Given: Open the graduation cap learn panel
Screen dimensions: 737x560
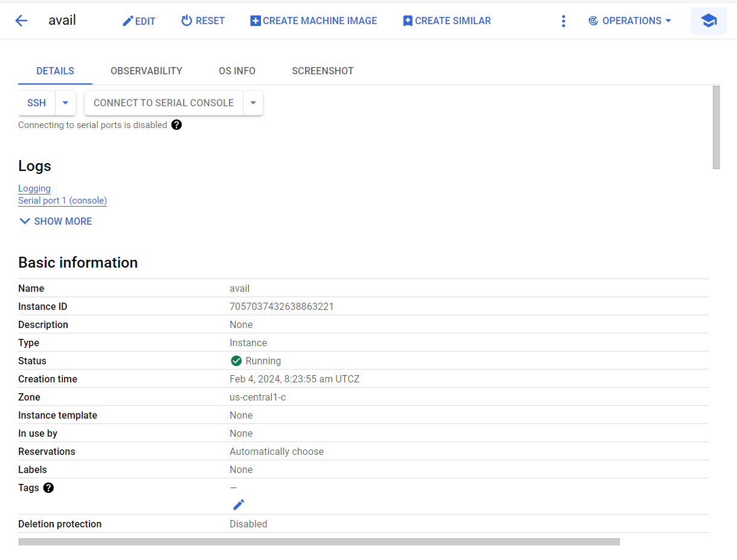Looking at the screenshot, I should pos(709,21).
